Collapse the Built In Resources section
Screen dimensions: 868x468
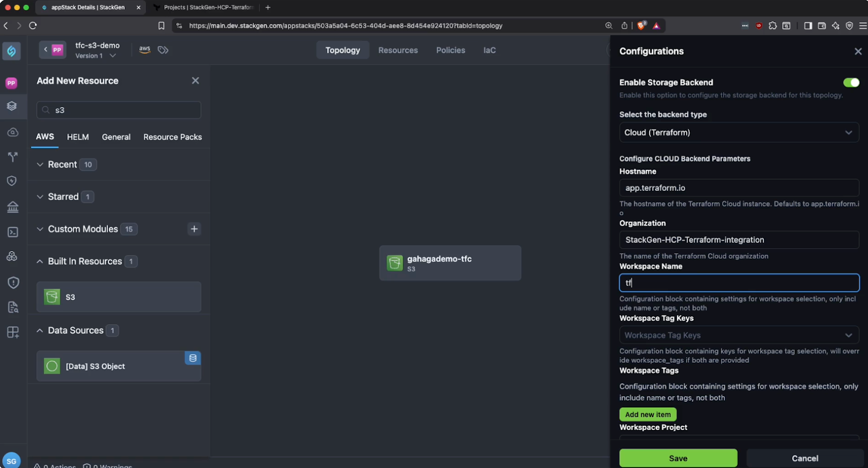tap(40, 261)
